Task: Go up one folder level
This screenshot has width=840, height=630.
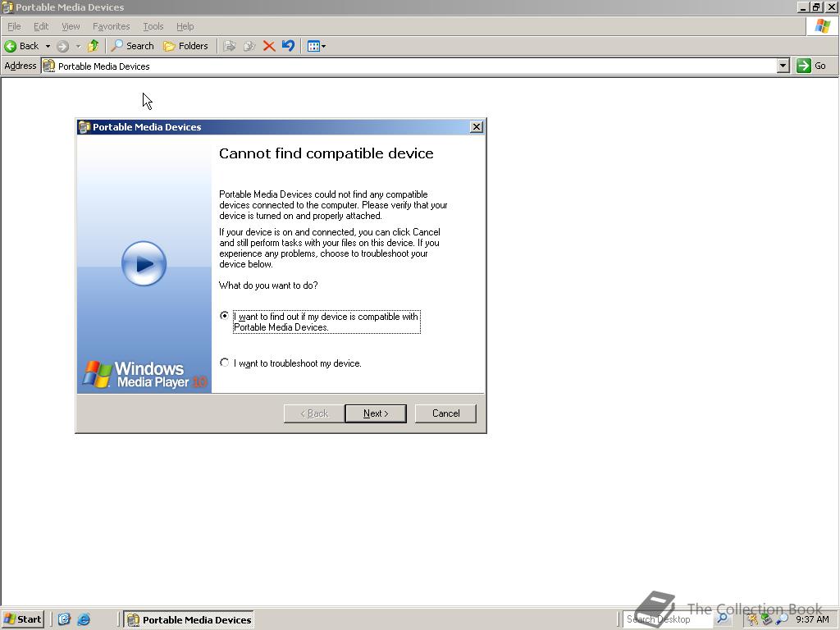Action: coord(94,46)
